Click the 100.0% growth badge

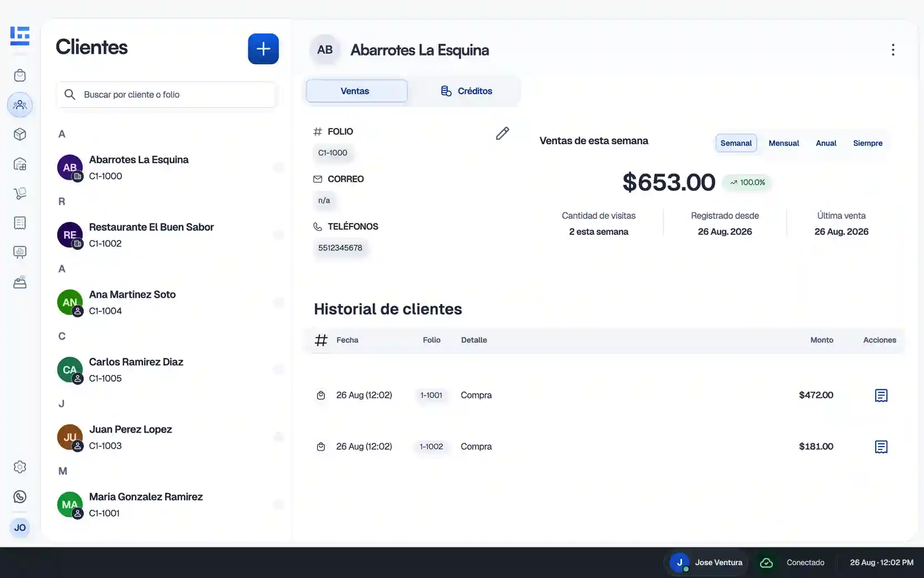(747, 182)
